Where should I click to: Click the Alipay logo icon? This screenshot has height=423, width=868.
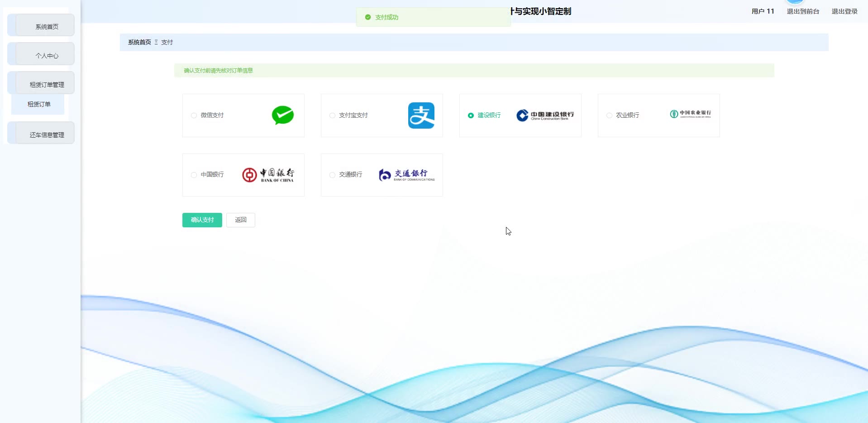pos(421,115)
